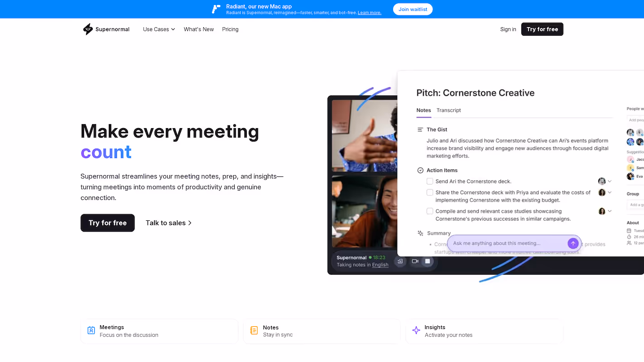Click the purple send arrow button
The width and height of the screenshot is (644, 362).
573,243
